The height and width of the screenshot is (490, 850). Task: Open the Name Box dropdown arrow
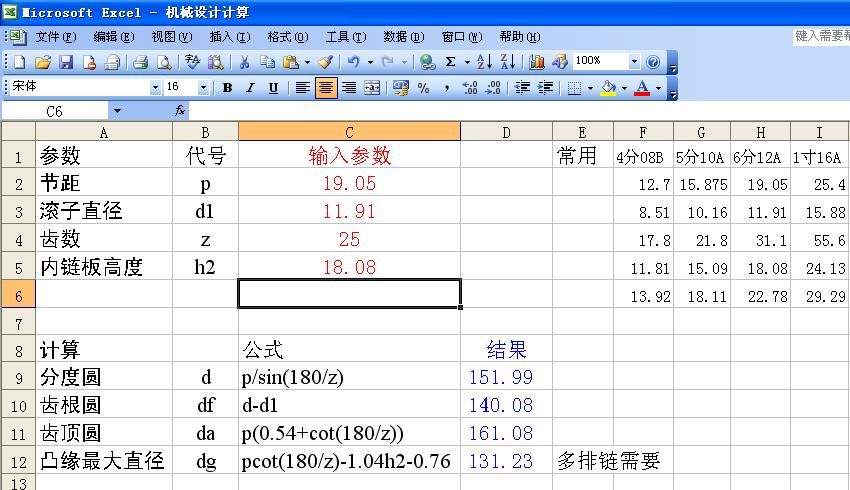point(117,112)
